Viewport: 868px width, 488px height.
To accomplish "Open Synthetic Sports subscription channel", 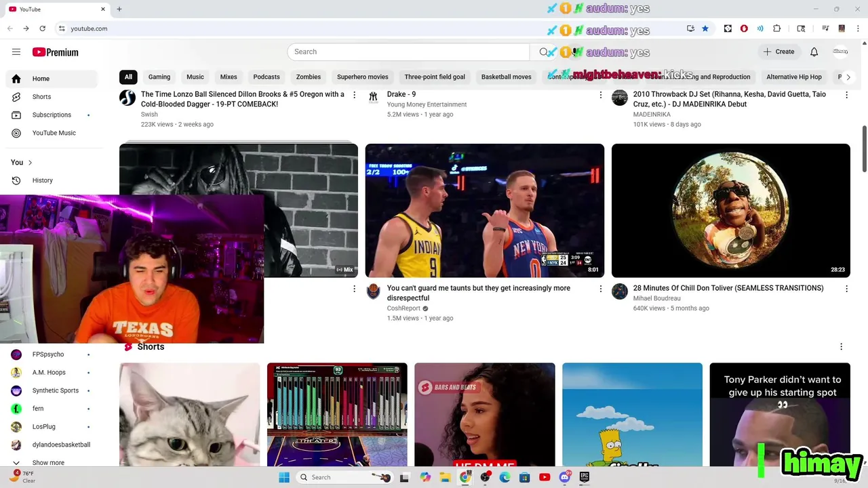I will [54, 390].
